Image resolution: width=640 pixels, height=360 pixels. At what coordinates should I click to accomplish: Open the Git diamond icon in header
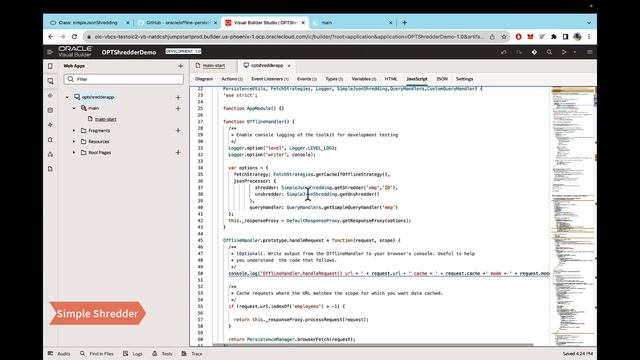[x=534, y=52]
